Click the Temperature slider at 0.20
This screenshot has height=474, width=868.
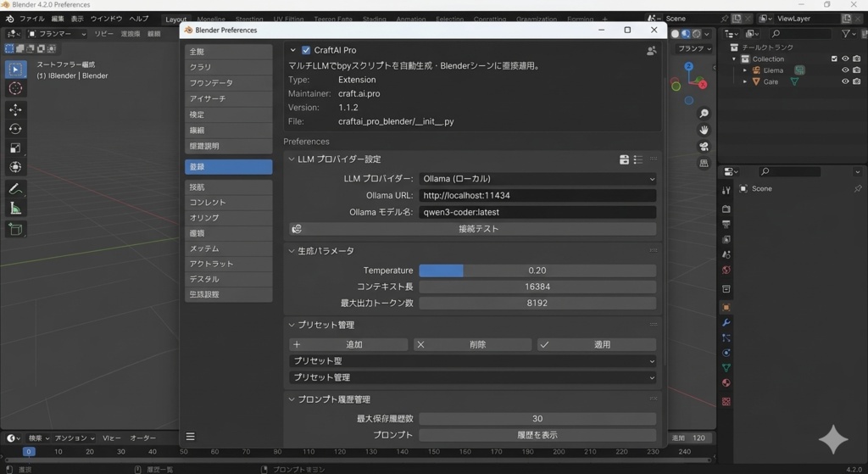point(537,270)
